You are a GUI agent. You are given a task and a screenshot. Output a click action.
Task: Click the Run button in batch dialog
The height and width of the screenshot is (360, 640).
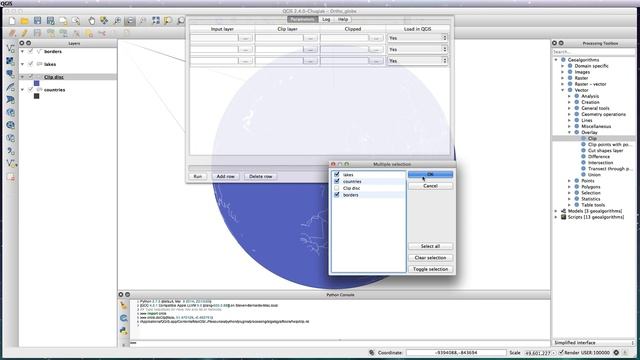(198, 176)
